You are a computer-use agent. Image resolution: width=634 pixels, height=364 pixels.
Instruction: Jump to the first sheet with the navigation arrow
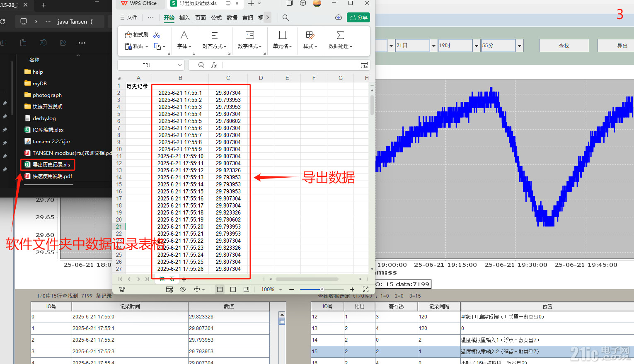(120, 280)
